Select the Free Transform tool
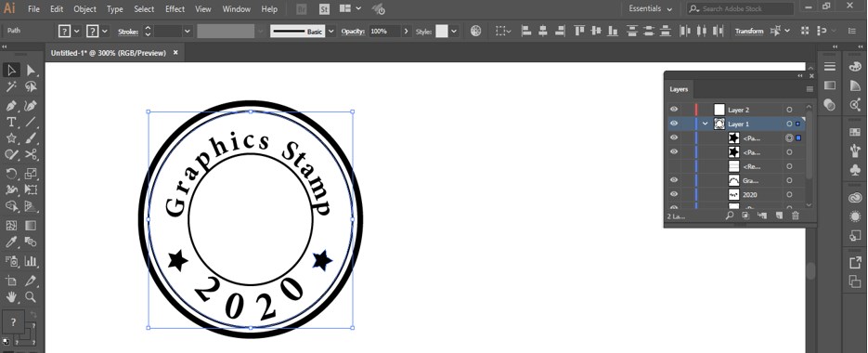868x353 pixels. (x=31, y=190)
